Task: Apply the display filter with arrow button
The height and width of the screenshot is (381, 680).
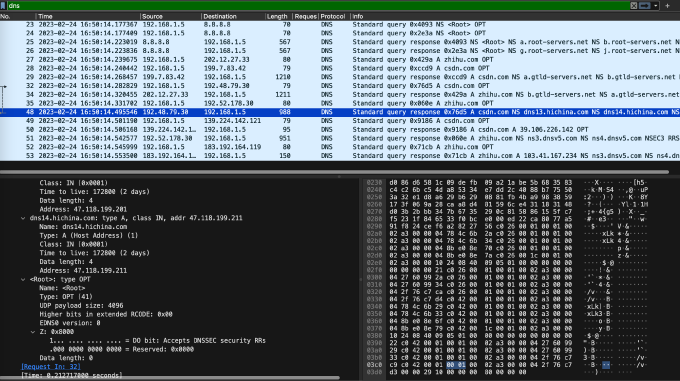Action: (x=645, y=6)
